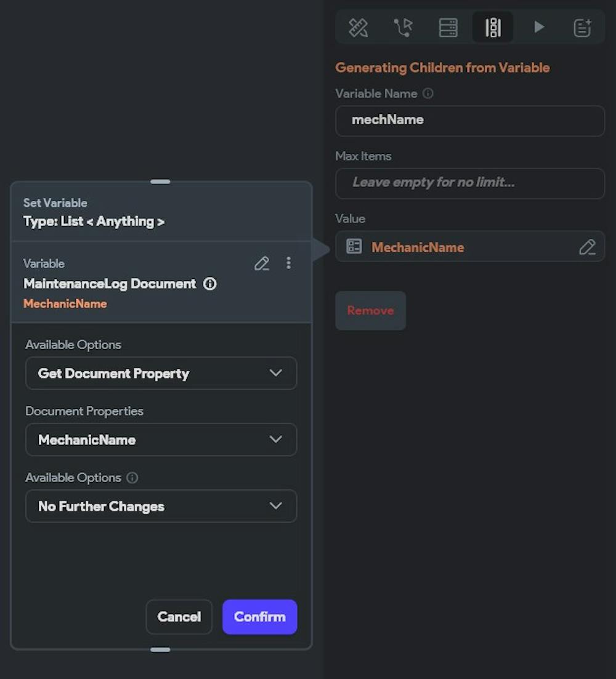Switch to the Actions flow tab
Viewport: 616px width, 679px height.
(403, 27)
